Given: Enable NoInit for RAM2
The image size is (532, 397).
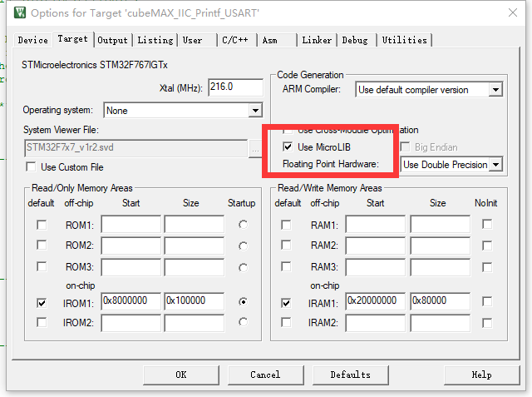Looking at the screenshot, I should [x=487, y=246].
